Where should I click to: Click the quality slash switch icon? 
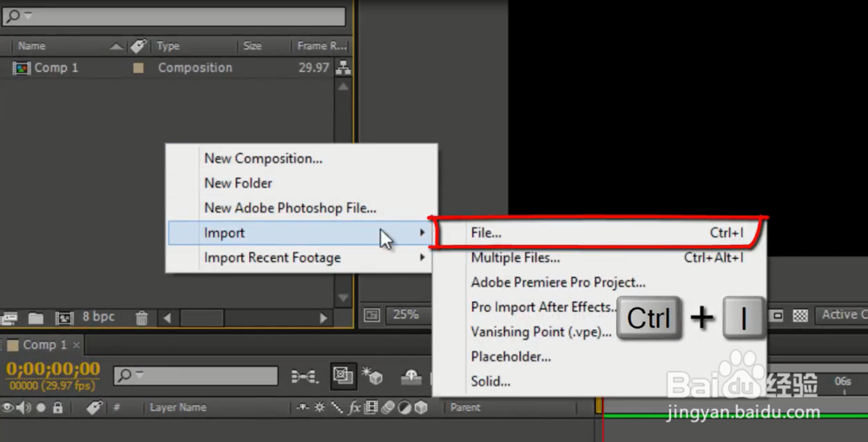[x=337, y=407]
